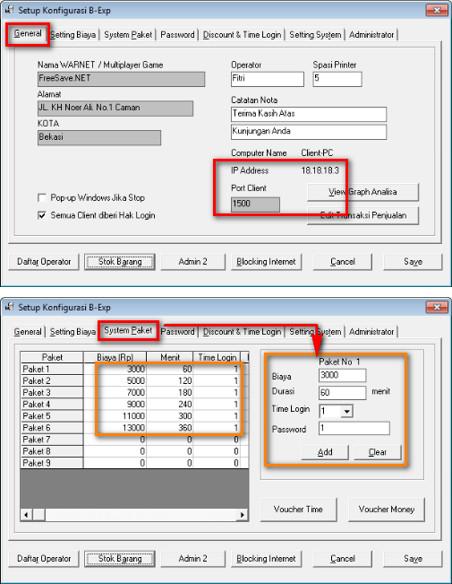Click the Voucher Money button
Viewport: 452px width, 584px height.
[x=386, y=509]
